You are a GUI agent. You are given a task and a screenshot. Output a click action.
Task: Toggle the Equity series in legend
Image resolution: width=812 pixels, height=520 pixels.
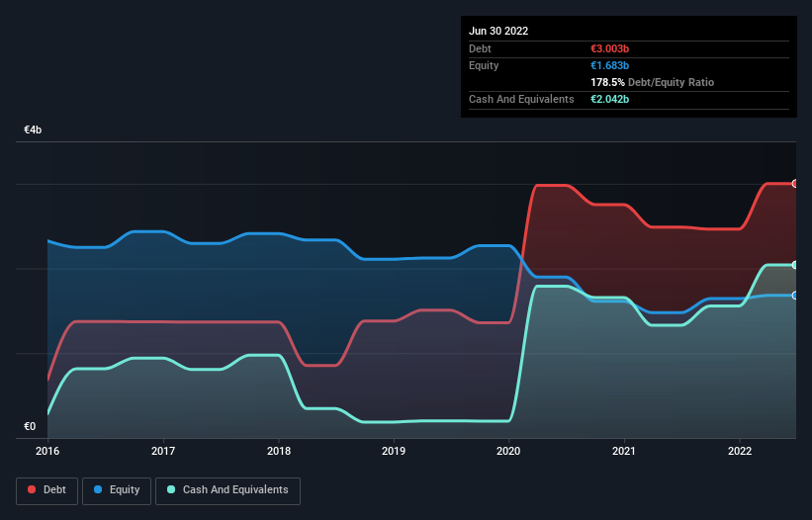click(117, 490)
